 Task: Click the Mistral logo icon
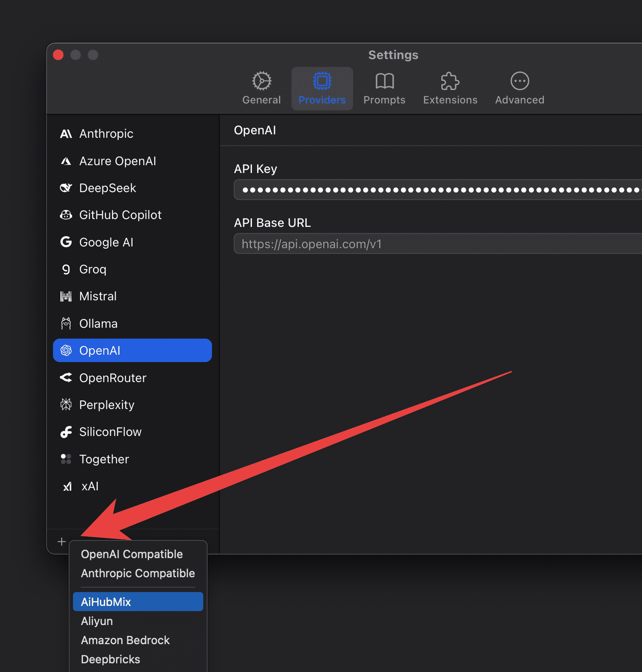[66, 296]
